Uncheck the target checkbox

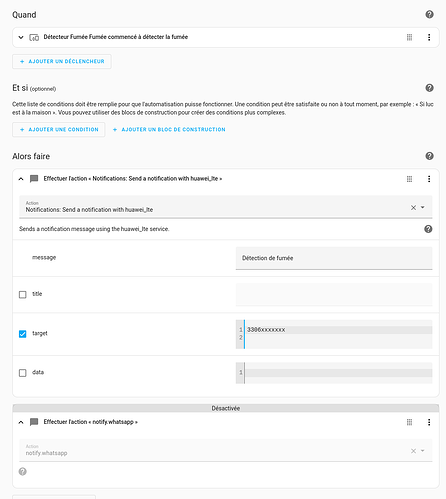coord(23,334)
